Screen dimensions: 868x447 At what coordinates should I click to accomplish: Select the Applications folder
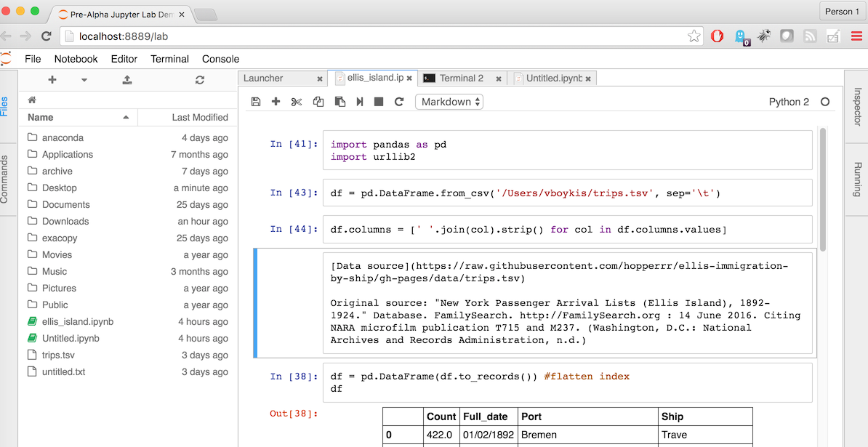click(x=127, y=154)
